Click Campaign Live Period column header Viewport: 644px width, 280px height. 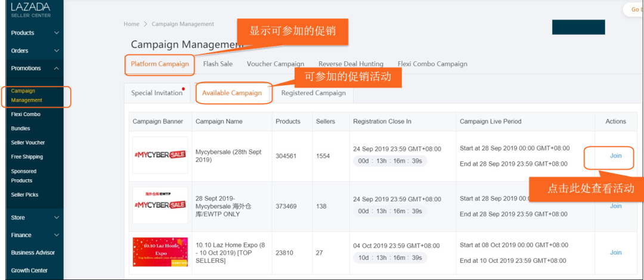click(490, 122)
